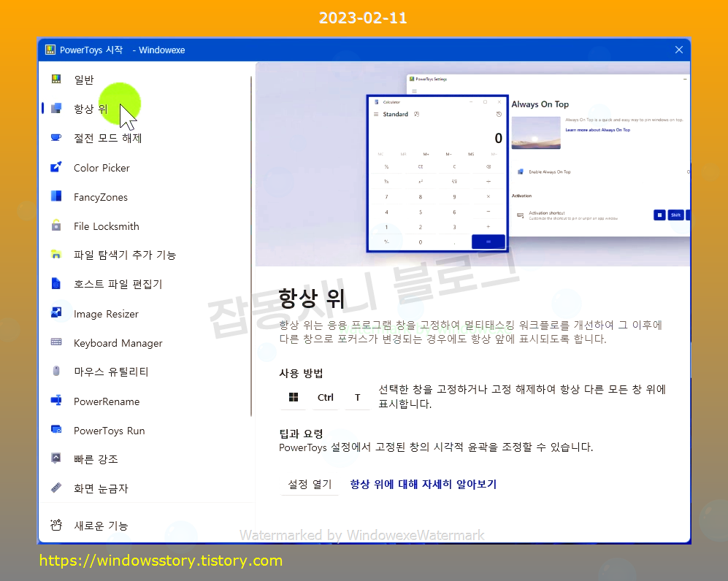This screenshot has height=581, width=728.
Task: Click the Color Picker eyedropper icon
Action: coord(56,167)
